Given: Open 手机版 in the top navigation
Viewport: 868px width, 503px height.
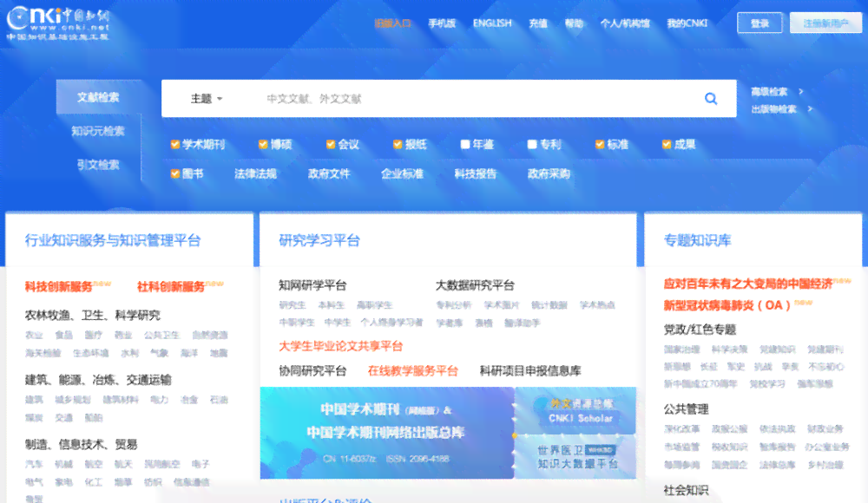Looking at the screenshot, I should 442,23.
